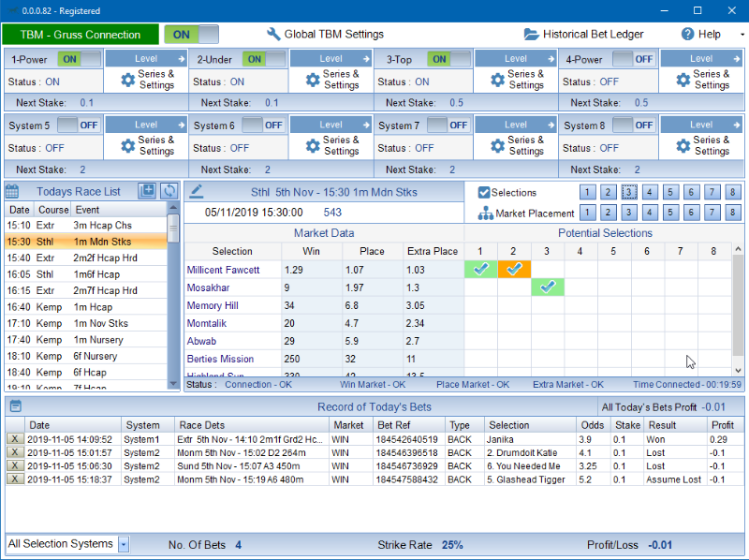Screen dimensions: 749x560
Task: Open the dropdown arrow next to Help
Action: [x=742, y=35]
